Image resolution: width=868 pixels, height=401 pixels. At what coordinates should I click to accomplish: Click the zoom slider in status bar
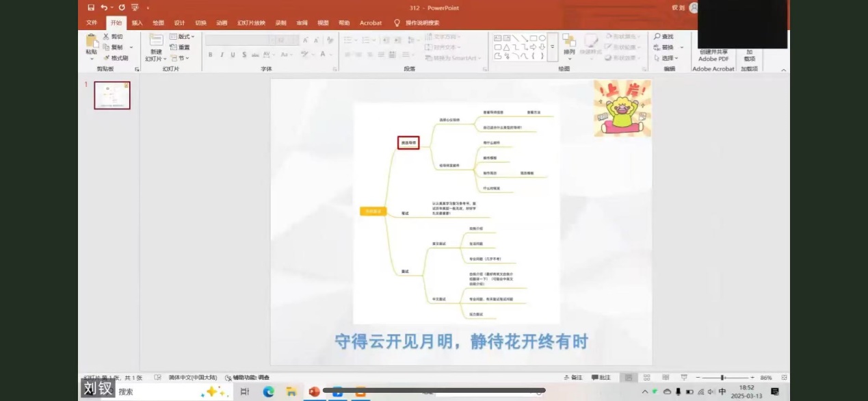[x=722, y=378]
